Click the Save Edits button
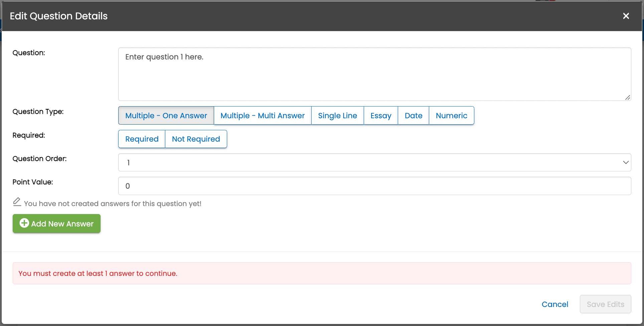 [x=605, y=304]
